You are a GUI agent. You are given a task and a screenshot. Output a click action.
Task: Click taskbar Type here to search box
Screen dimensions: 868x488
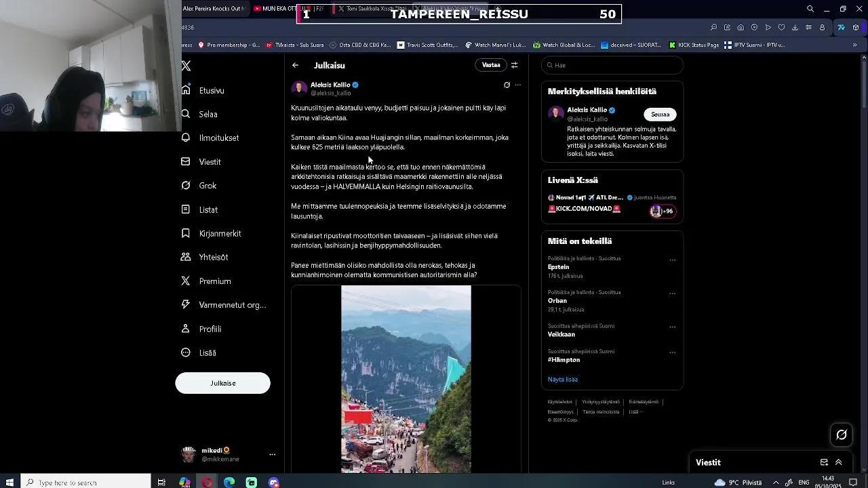(x=85, y=482)
